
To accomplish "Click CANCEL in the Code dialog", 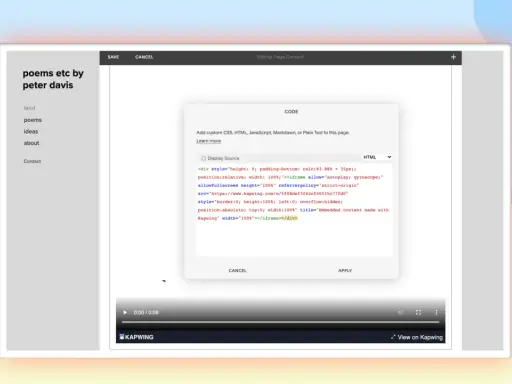I will click(x=238, y=270).
